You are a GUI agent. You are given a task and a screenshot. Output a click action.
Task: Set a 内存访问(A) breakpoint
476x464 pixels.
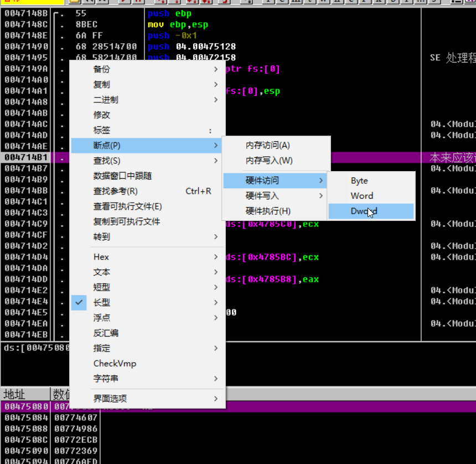(276, 146)
